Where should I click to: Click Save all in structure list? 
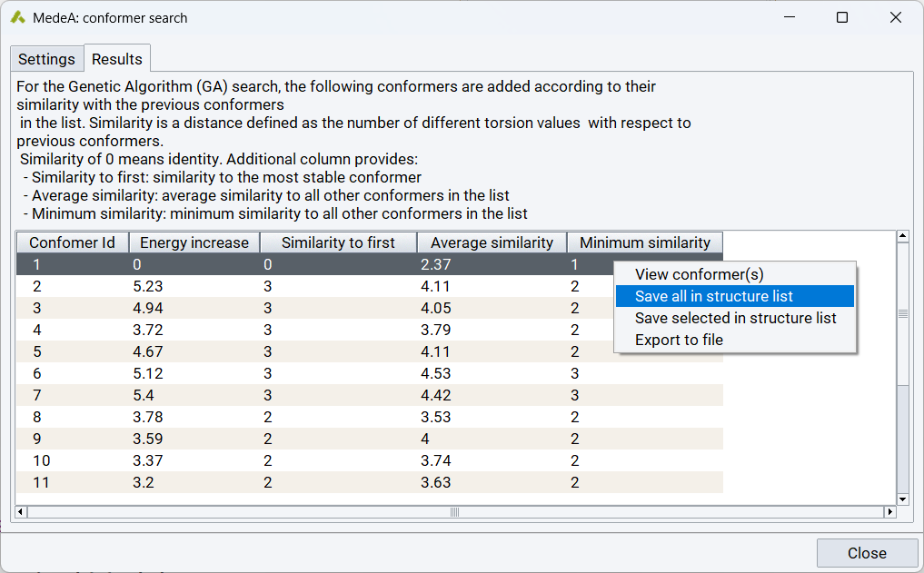pyautogui.click(x=734, y=296)
